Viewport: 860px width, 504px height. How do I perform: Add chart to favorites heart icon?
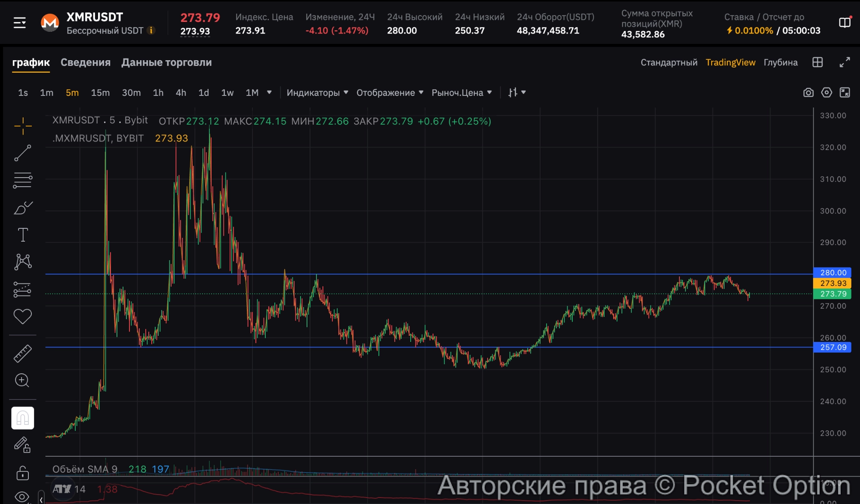coord(23,317)
